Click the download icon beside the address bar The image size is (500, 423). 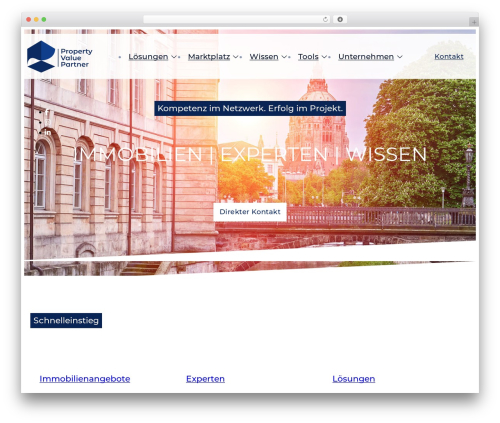click(340, 19)
